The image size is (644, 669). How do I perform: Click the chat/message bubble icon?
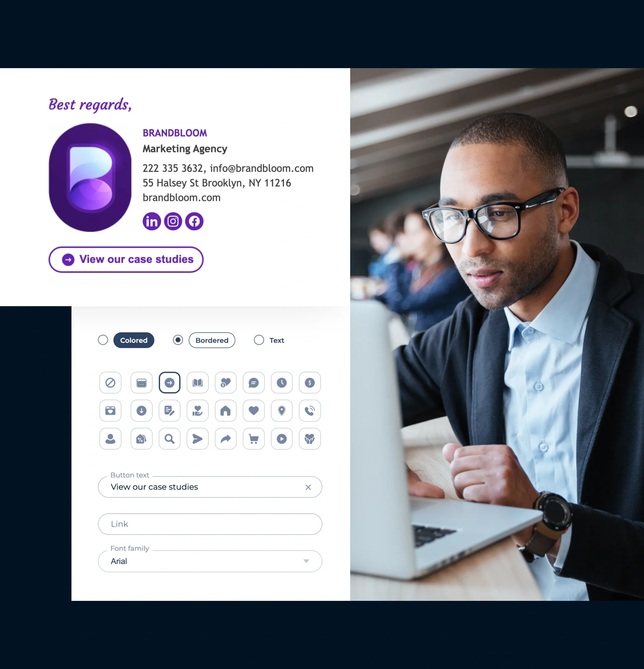coord(253,382)
